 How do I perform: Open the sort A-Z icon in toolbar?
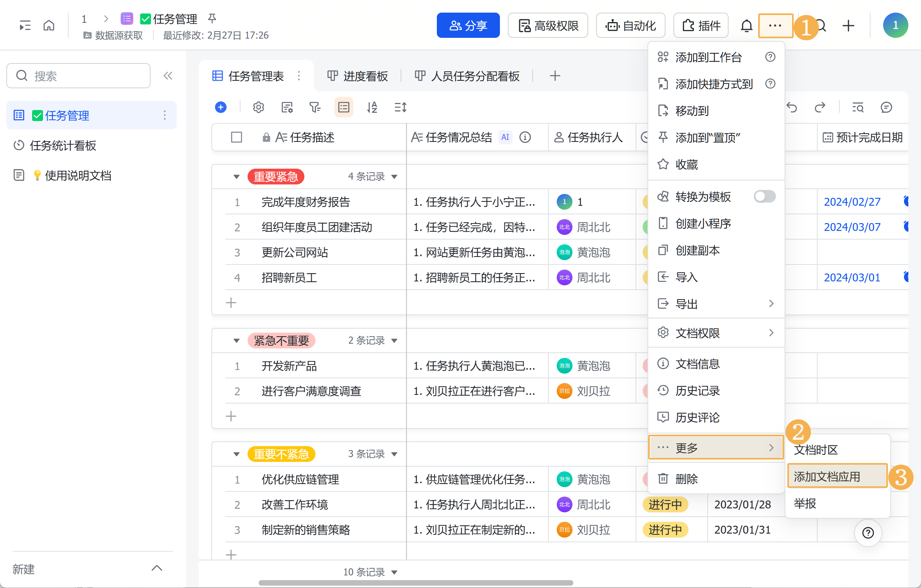(x=372, y=107)
